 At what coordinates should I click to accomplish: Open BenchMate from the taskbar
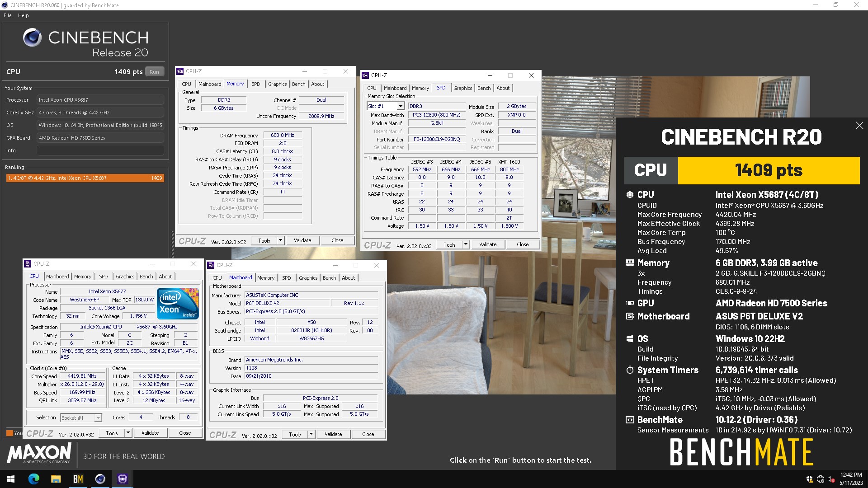[78, 479]
